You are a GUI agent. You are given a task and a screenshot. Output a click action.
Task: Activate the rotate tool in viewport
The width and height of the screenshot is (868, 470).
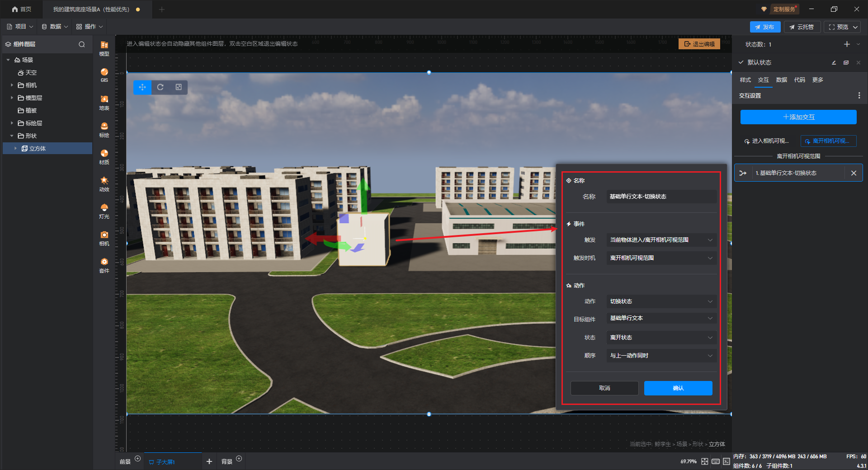coord(160,87)
